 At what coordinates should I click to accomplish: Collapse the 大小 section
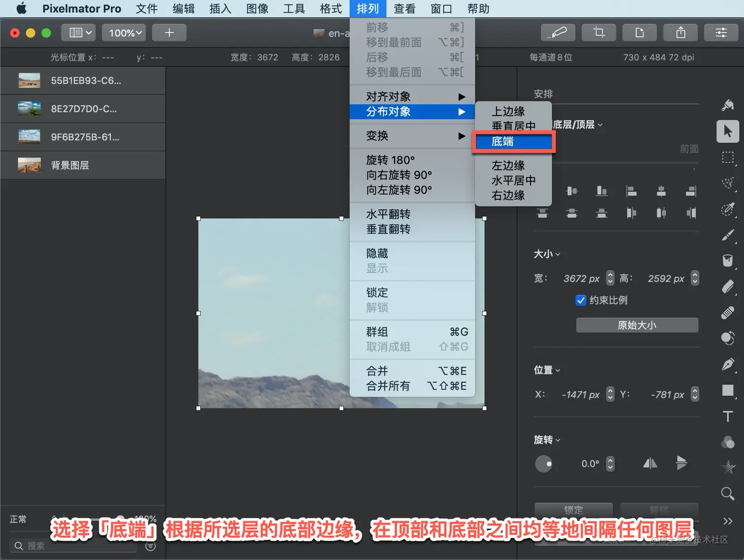(547, 254)
